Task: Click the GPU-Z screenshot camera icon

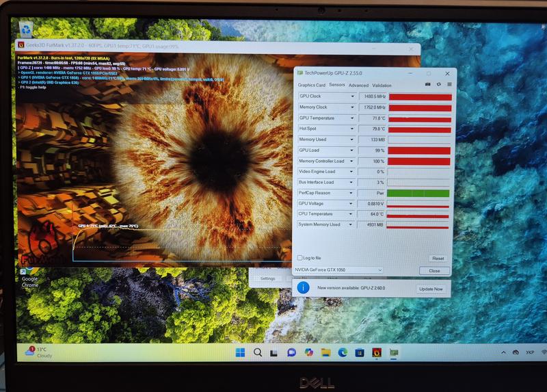Action: pyautogui.click(x=428, y=85)
